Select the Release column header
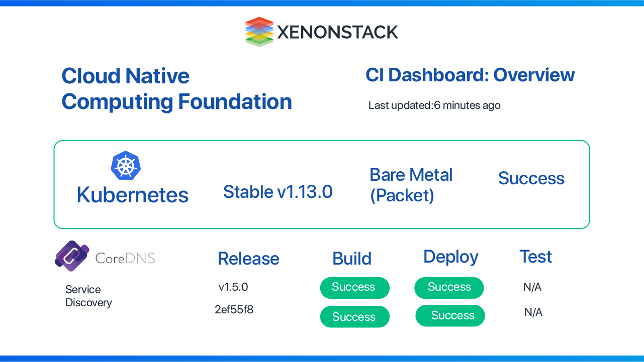This screenshot has width=644, height=362. [x=248, y=259]
